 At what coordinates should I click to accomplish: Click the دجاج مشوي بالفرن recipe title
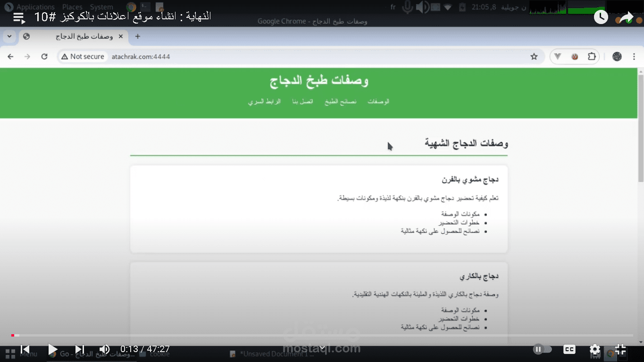click(x=470, y=180)
